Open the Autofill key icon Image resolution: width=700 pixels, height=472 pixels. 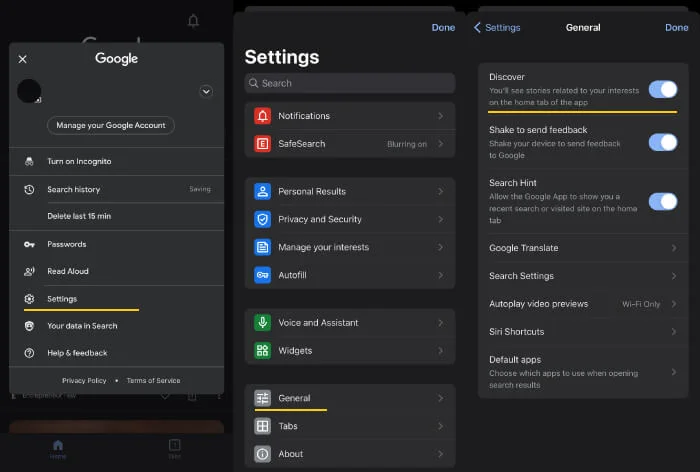click(262, 275)
